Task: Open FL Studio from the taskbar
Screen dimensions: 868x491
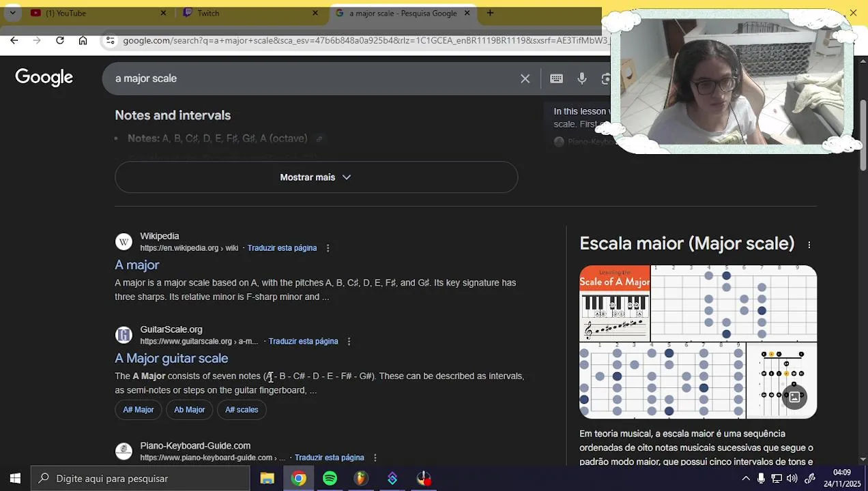Action: (x=361, y=479)
